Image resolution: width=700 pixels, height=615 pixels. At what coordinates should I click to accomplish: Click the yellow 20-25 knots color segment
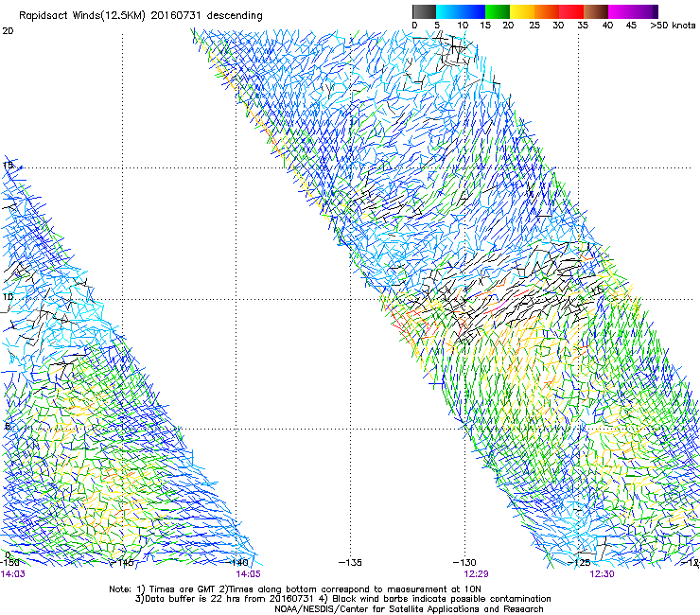(522, 11)
